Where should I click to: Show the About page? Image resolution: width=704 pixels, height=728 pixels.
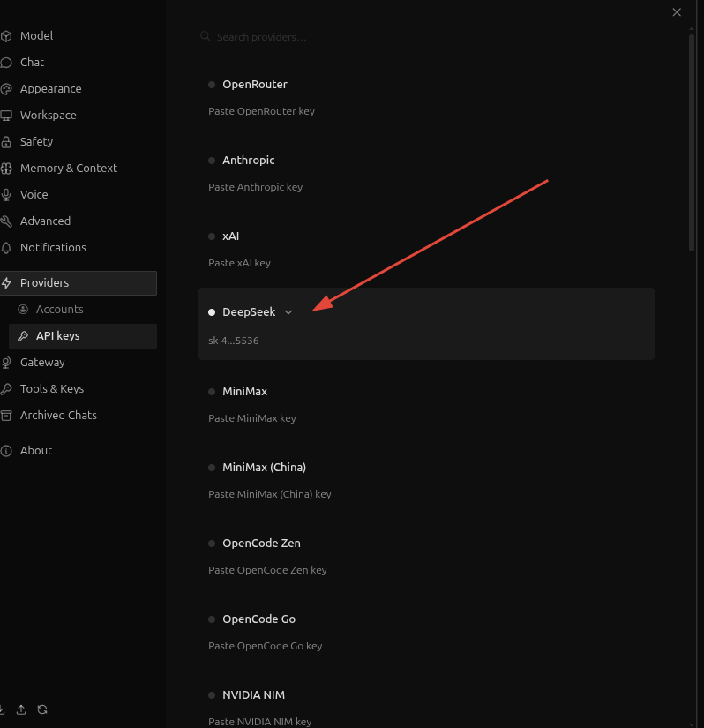tap(36, 450)
